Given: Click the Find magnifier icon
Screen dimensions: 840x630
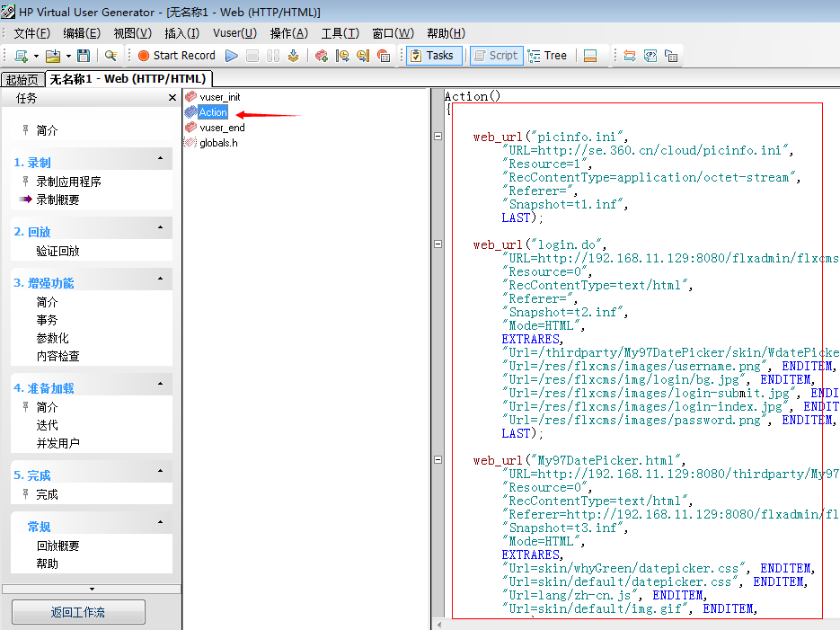Looking at the screenshot, I should (x=111, y=56).
